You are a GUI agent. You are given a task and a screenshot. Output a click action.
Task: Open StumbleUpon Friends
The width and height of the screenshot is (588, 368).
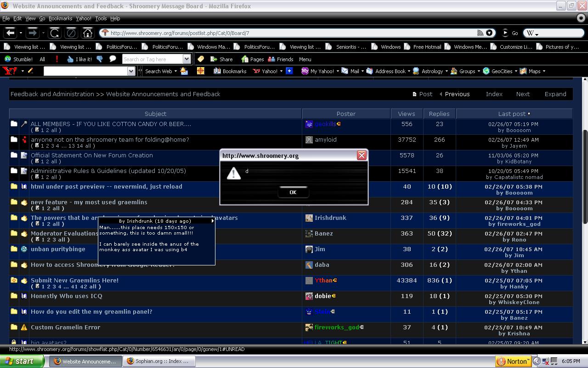point(281,59)
